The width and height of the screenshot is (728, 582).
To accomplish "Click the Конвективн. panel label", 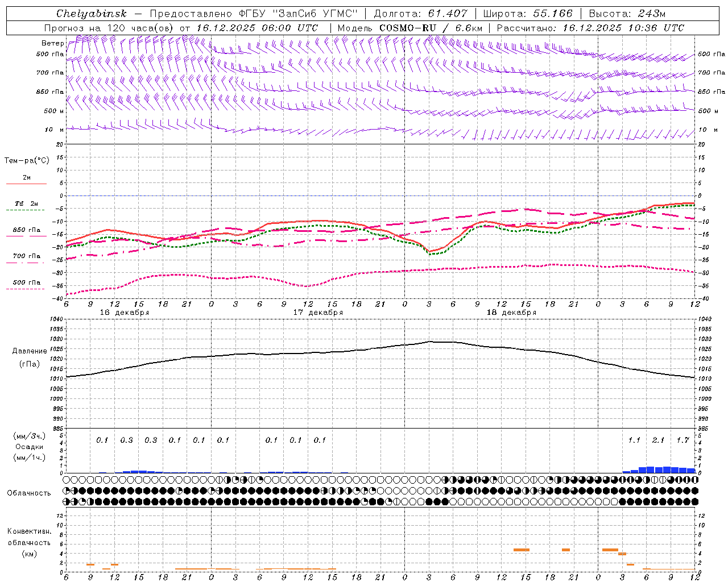I will pos(29,531).
